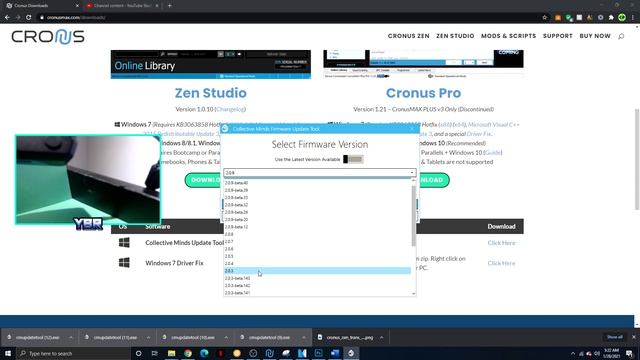Bookmark this page with star icon
Image resolution: width=640 pixels, height=360 pixels.
tap(544, 18)
